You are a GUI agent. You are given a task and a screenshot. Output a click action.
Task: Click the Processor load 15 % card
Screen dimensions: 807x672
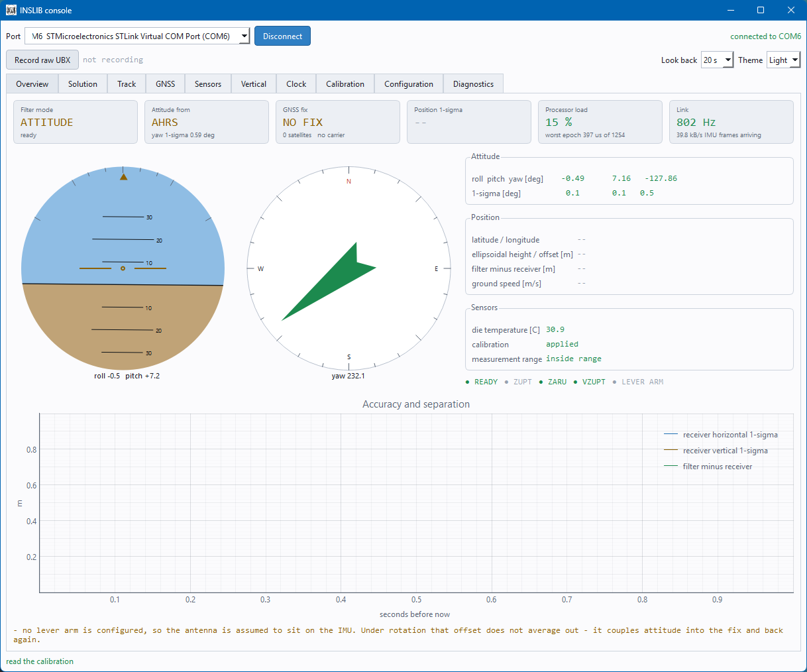click(600, 122)
